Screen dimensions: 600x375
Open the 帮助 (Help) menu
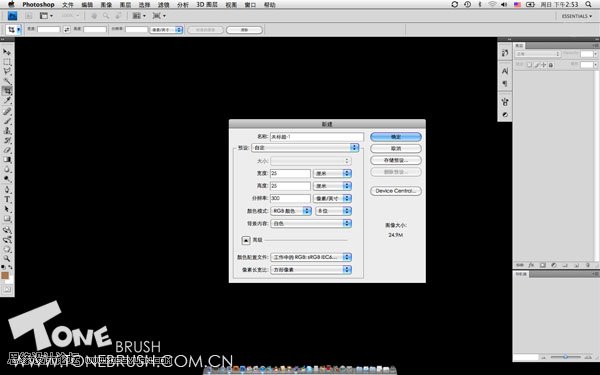coord(270,5)
